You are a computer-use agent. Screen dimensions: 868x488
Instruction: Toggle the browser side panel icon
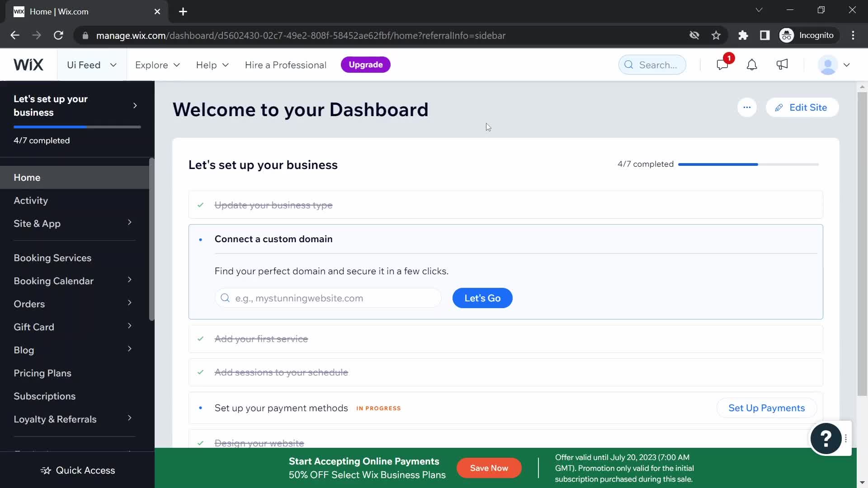(x=765, y=35)
